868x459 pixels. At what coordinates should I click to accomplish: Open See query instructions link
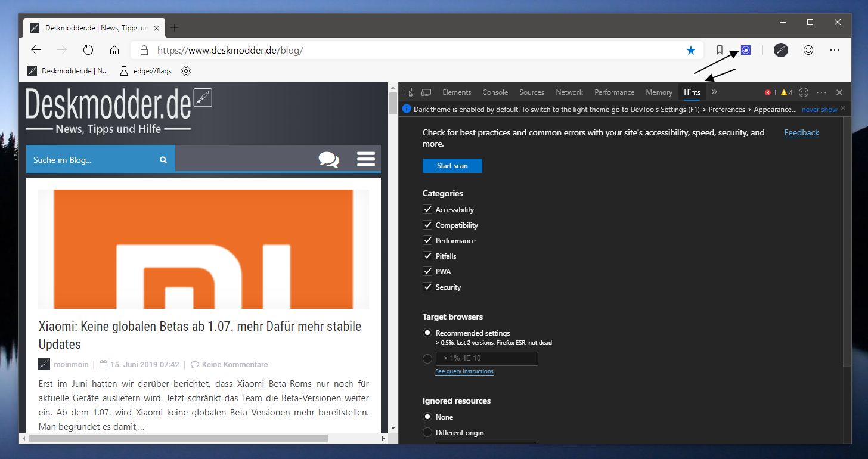[464, 371]
